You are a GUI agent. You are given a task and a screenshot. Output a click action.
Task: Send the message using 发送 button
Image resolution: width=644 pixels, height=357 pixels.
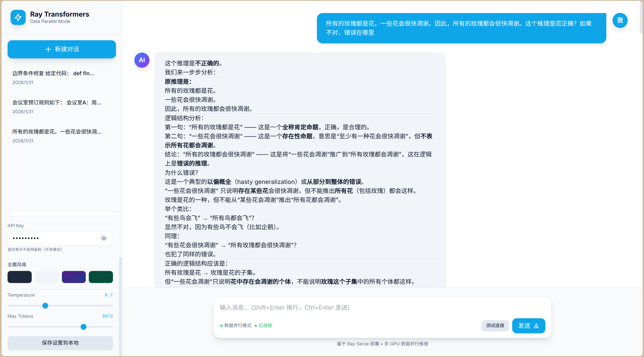(528, 326)
